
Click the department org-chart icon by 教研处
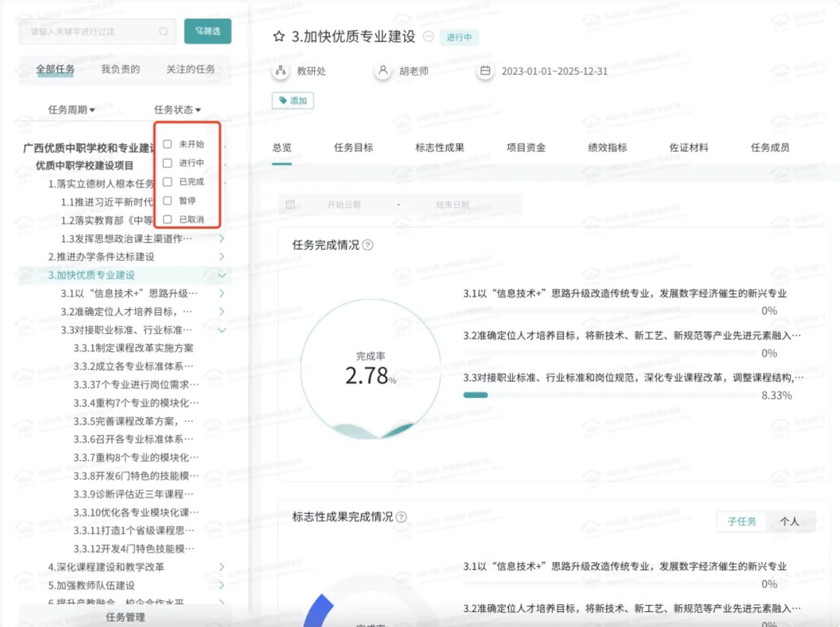tap(280, 71)
